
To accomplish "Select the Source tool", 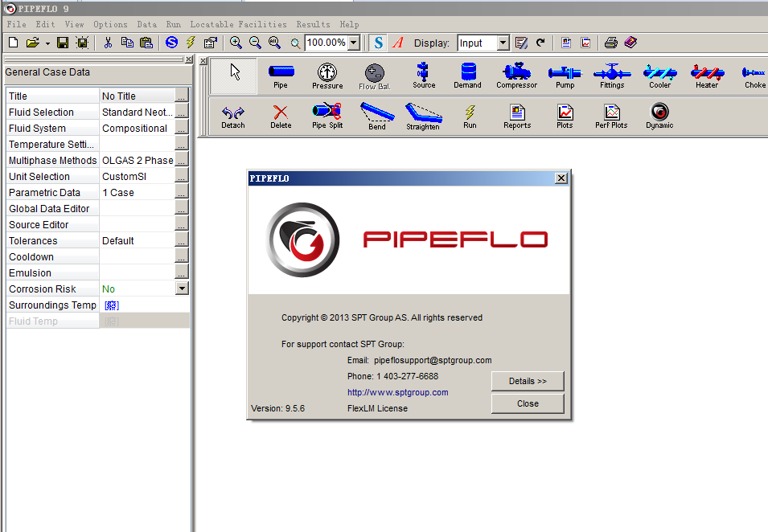I will tap(424, 76).
